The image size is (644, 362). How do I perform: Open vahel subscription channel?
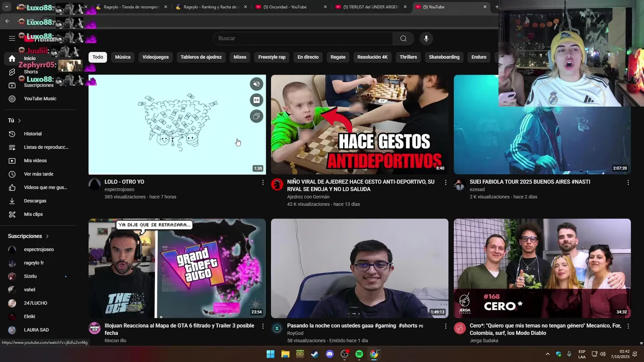[x=40, y=290]
